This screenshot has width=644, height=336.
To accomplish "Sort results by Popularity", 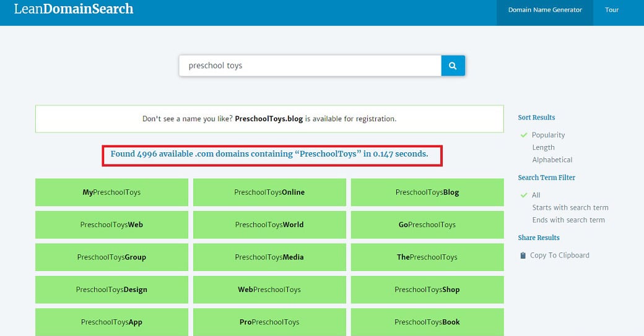I will point(548,135).
